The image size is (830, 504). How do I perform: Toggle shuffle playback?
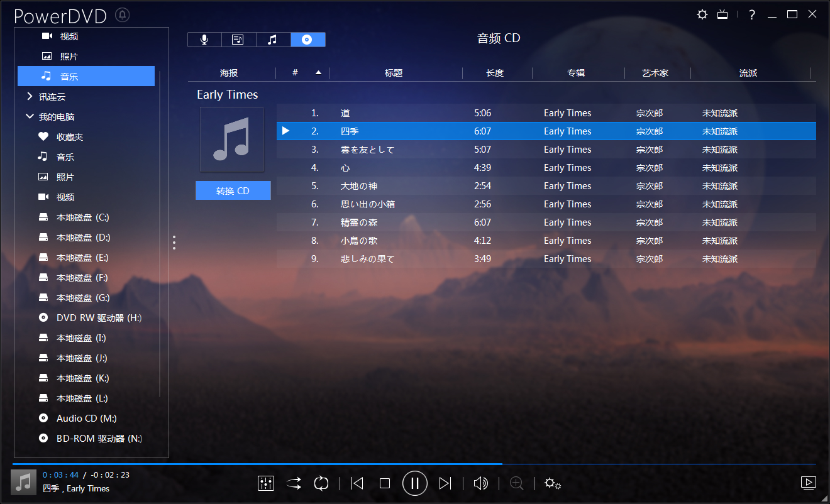tap(294, 483)
